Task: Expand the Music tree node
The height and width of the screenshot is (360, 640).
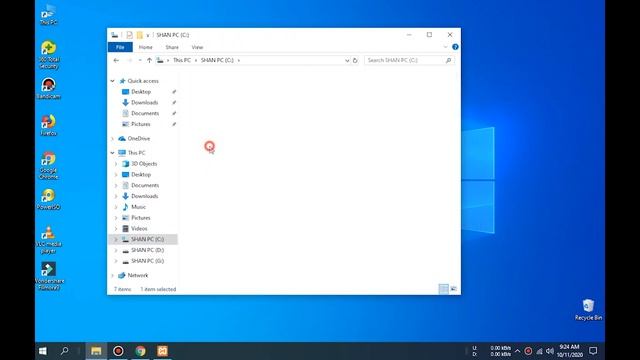Action: [x=116, y=207]
